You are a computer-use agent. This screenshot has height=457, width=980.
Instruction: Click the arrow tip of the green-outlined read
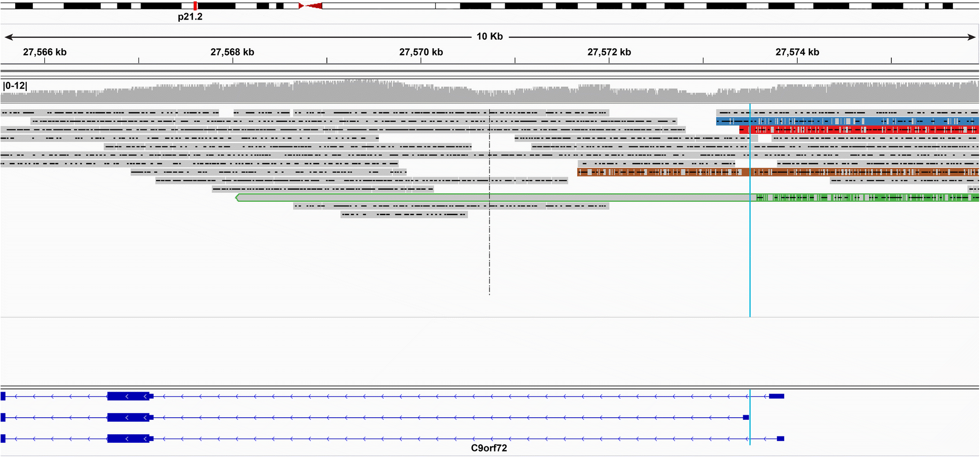click(237, 198)
